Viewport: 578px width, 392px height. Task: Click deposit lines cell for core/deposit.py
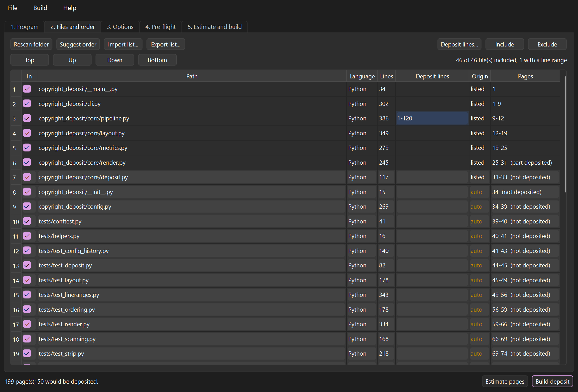coord(432,177)
